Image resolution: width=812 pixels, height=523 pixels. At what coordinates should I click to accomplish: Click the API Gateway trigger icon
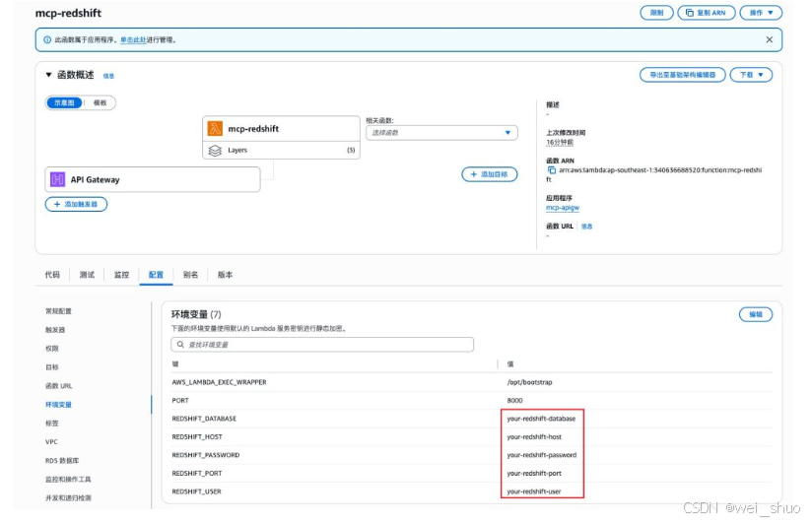click(57, 179)
